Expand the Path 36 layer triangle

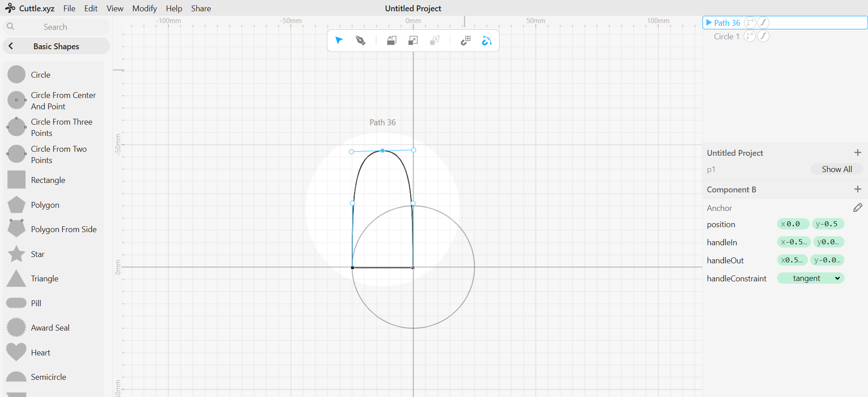(x=709, y=23)
